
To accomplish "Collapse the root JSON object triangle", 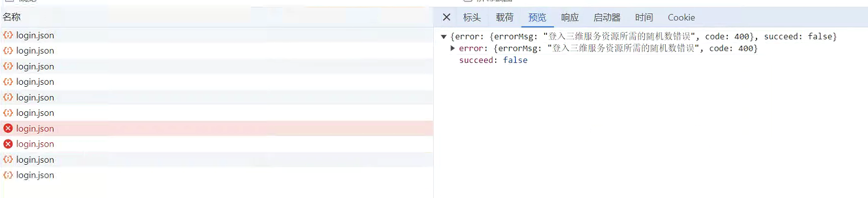I will tap(444, 36).
